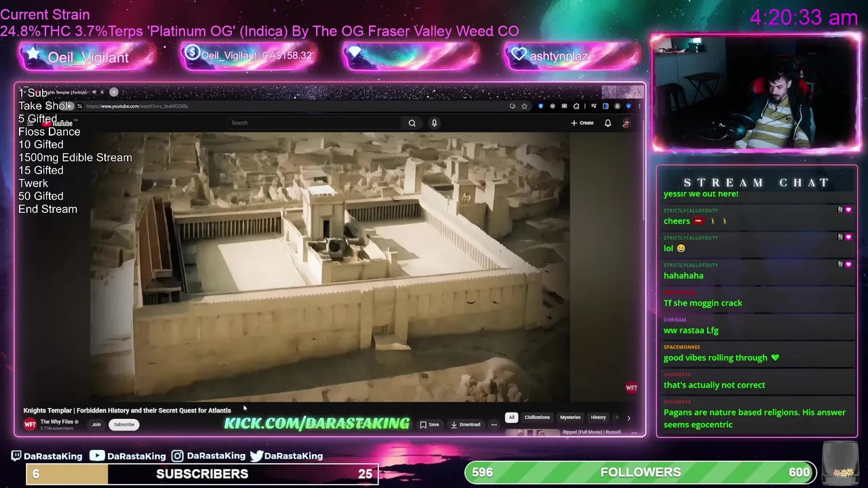Click chat message 'that's actually not correct'
The width and height of the screenshot is (868, 488).
[714, 385]
